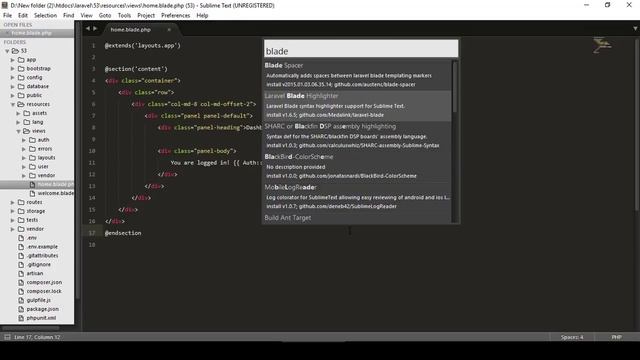Viewport: 640px width, 360px height.
Task: Select MobileLogReader package
Action: pyautogui.click(x=358, y=197)
